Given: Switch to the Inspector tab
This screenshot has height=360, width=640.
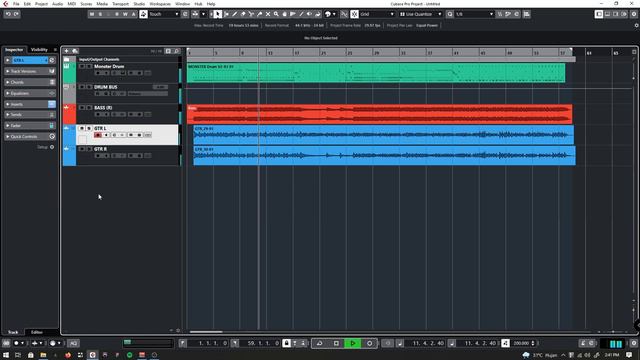Looking at the screenshot, I should [14, 49].
